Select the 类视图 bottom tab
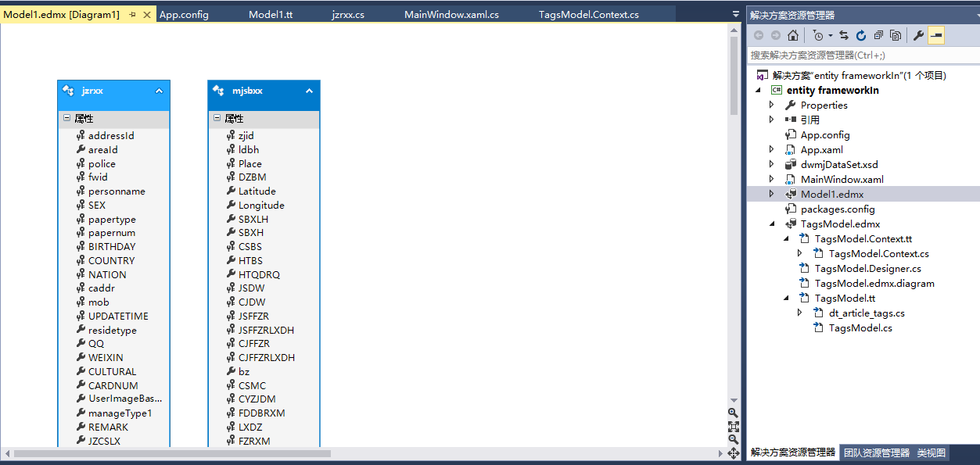The height and width of the screenshot is (465, 980). click(931, 452)
